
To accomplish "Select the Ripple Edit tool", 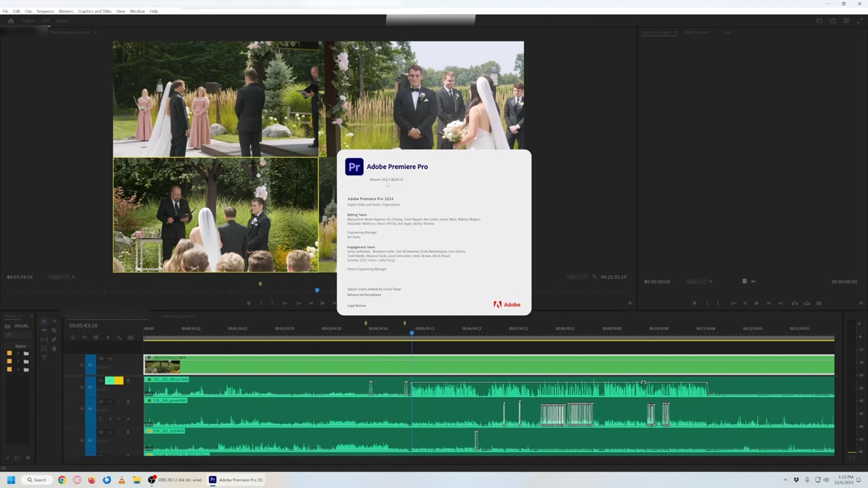I will click(x=44, y=330).
